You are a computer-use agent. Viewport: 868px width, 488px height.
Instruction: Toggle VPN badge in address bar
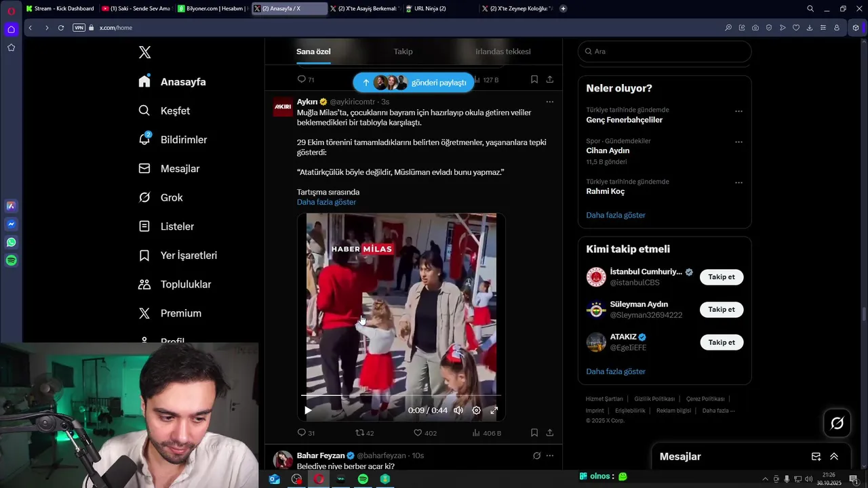(x=79, y=28)
